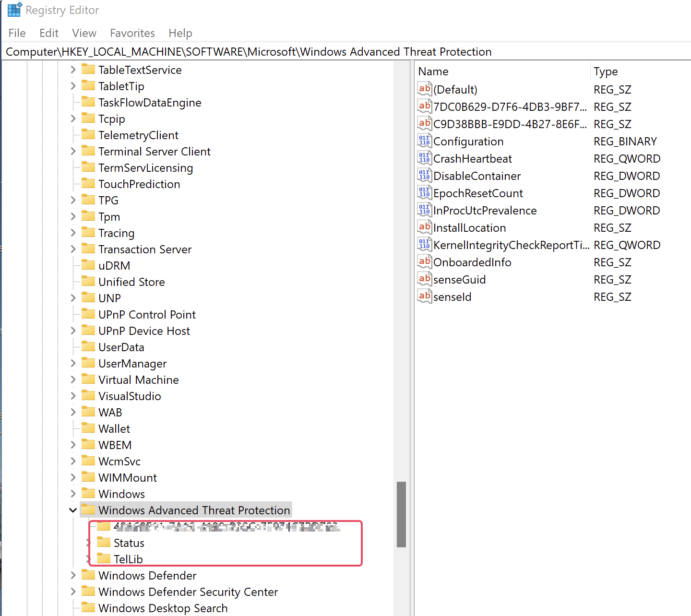Click the string icon beside senseGuid
This screenshot has height=616, width=691.
pyautogui.click(x=424, y=279)
